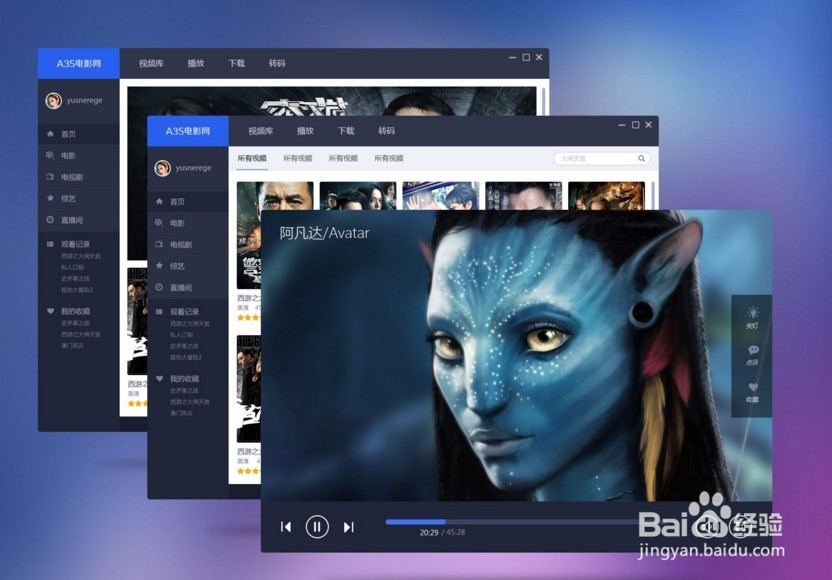Click 我的收藏 heart icon in back window
This screenshot has width=832, height=580.
tap(50, 311)
